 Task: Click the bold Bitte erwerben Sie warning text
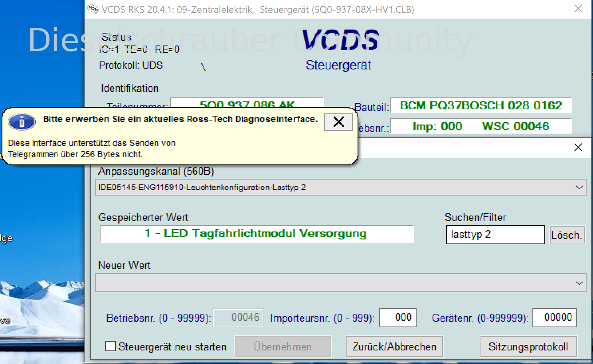click(x=180, y=119)
